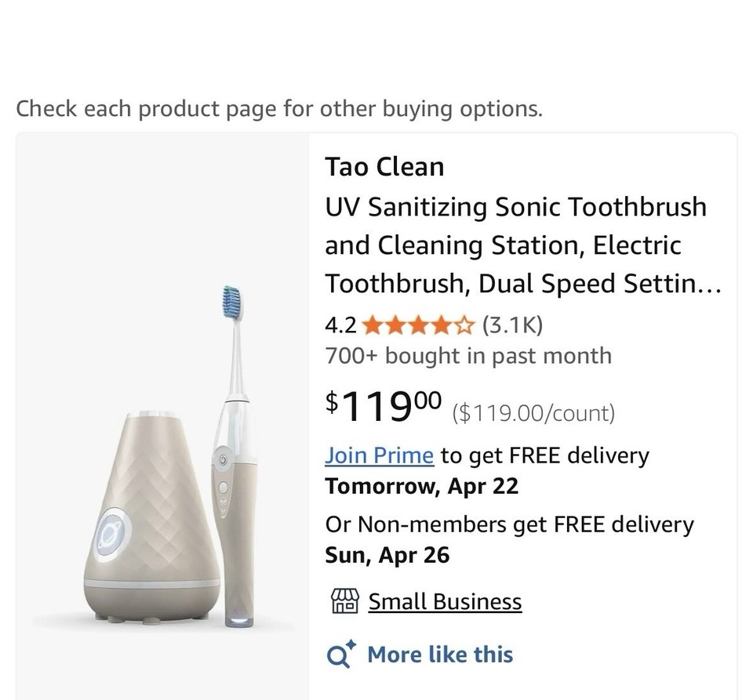The image size is (753, 700).
Task: Click the Tomorrow, Apr 22 delivery date
Action: [422, 486]
